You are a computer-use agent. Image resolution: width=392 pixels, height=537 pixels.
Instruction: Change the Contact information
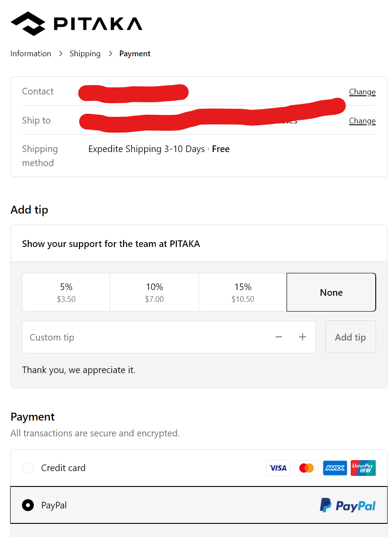point(362,92)
